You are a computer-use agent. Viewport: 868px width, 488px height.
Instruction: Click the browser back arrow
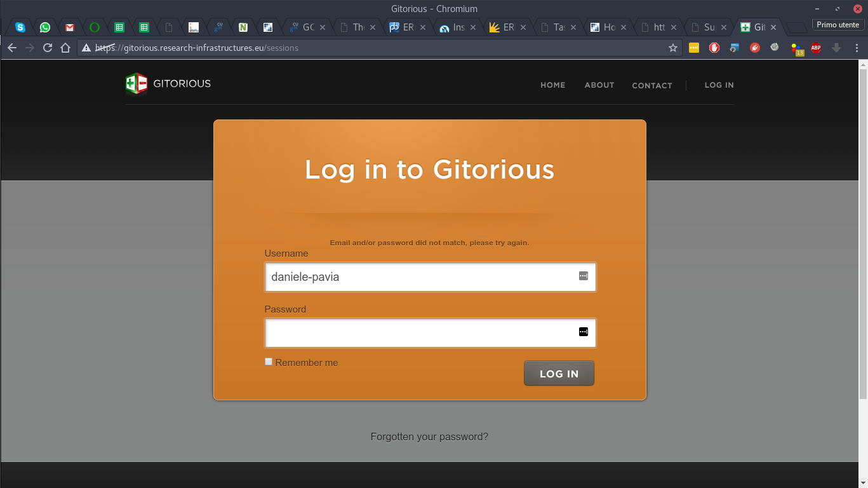pos(12,48)
